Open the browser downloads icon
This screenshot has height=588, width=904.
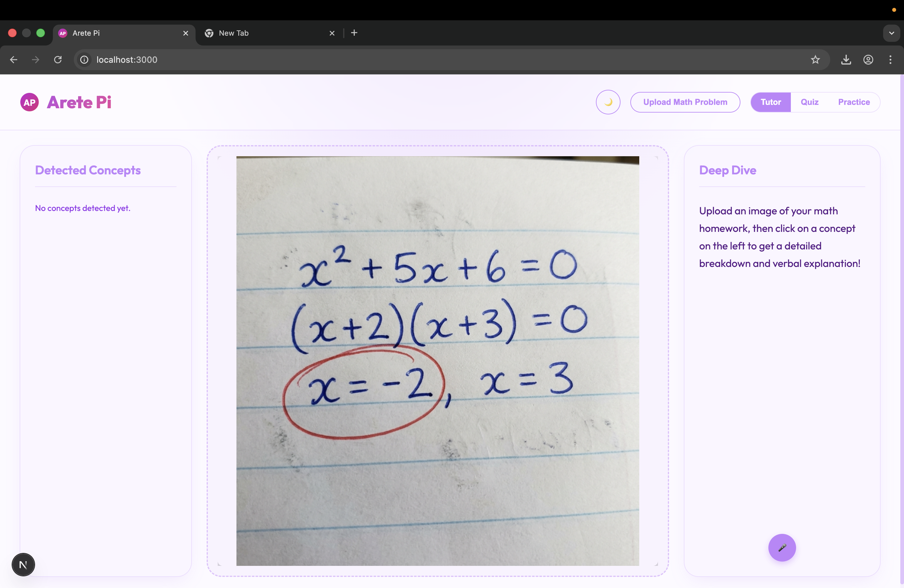click(x=846, y=60)
